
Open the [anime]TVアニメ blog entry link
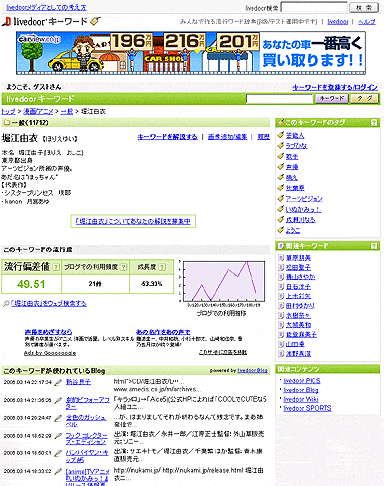pyautogui.click(x=87, y=478)
